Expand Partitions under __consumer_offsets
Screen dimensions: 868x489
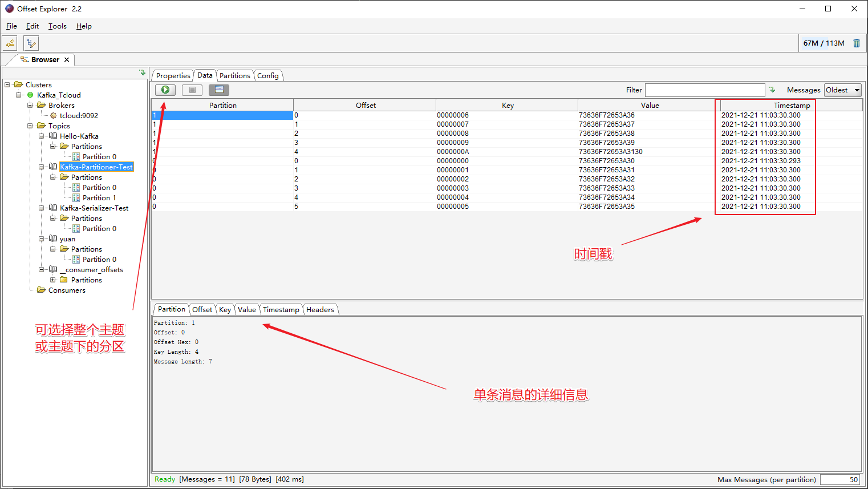53,280
